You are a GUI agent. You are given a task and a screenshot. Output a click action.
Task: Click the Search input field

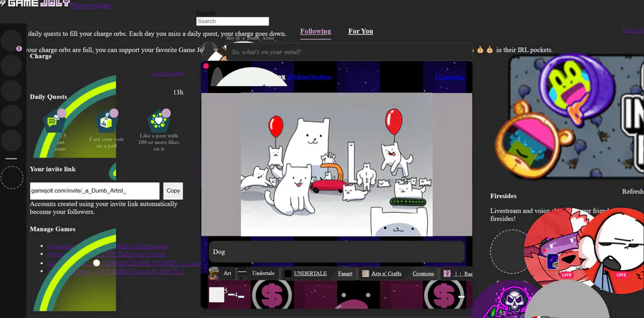233,21
